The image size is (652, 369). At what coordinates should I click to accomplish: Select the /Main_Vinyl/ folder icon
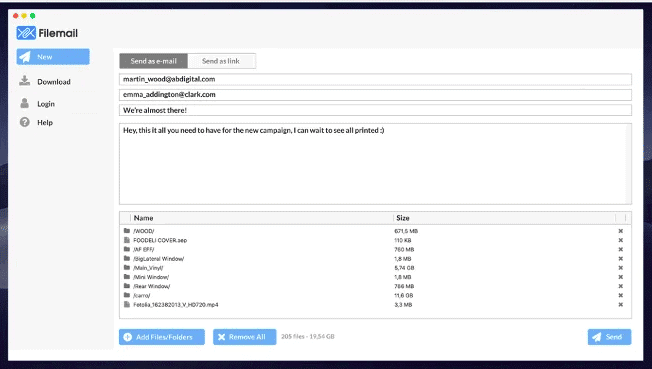click(127, 267)
